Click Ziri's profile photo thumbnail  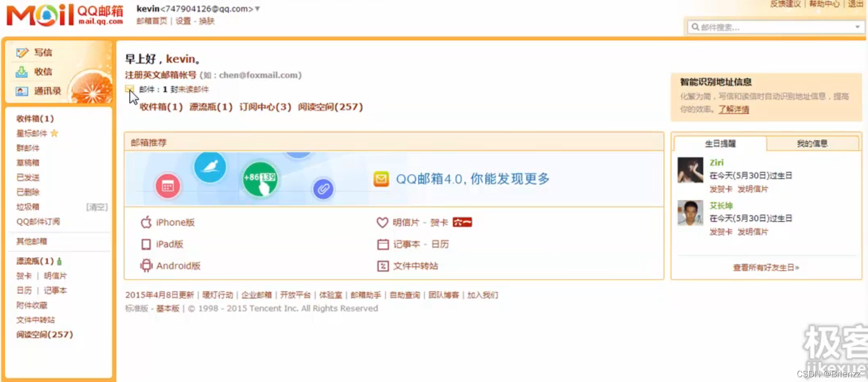pos(690,170)
